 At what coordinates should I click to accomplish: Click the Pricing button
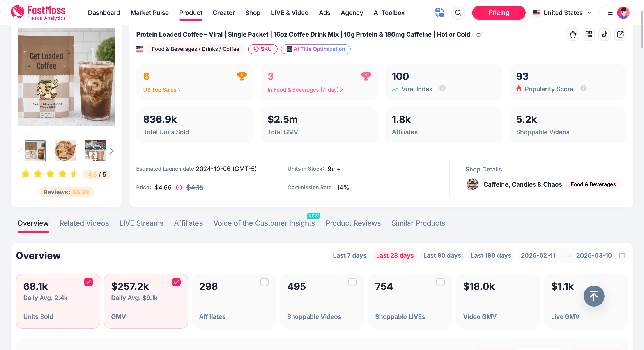click(x=499, y=12)
